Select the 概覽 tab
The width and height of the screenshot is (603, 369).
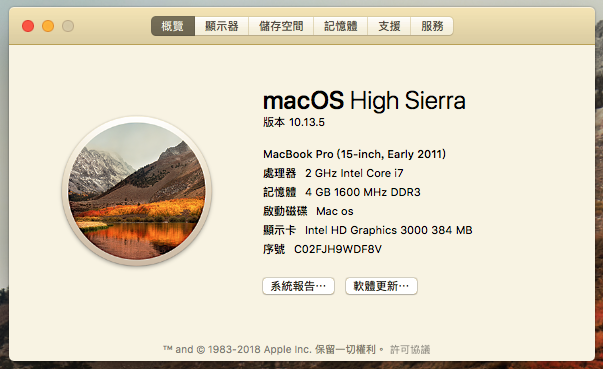coord(173,26)
